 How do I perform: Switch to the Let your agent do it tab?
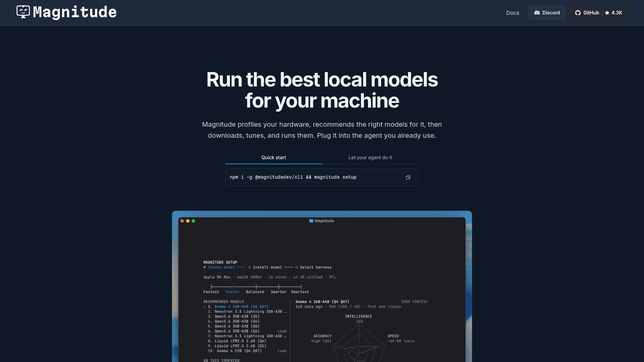(x=370, y=158)
